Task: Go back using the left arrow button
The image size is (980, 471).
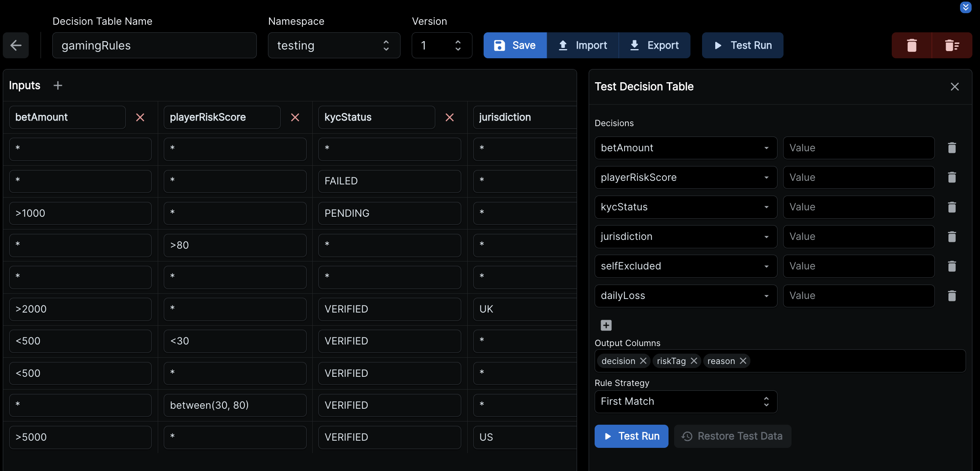Action: (16, 46)
